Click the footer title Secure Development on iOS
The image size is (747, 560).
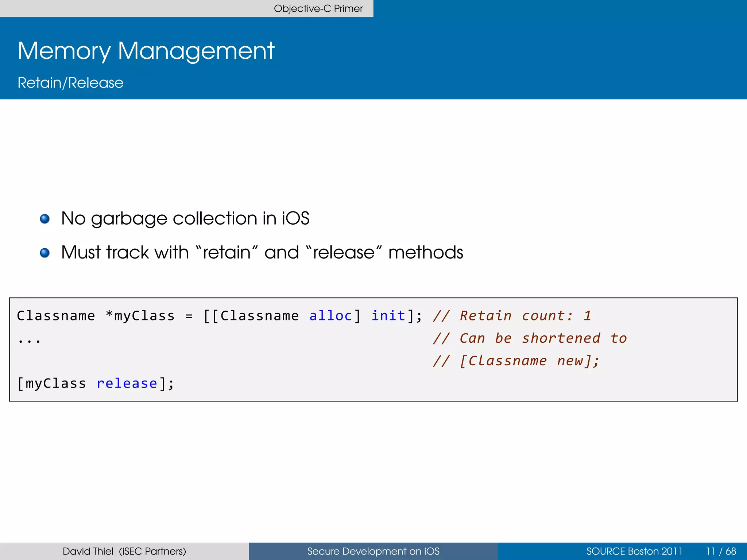point(373,551)
